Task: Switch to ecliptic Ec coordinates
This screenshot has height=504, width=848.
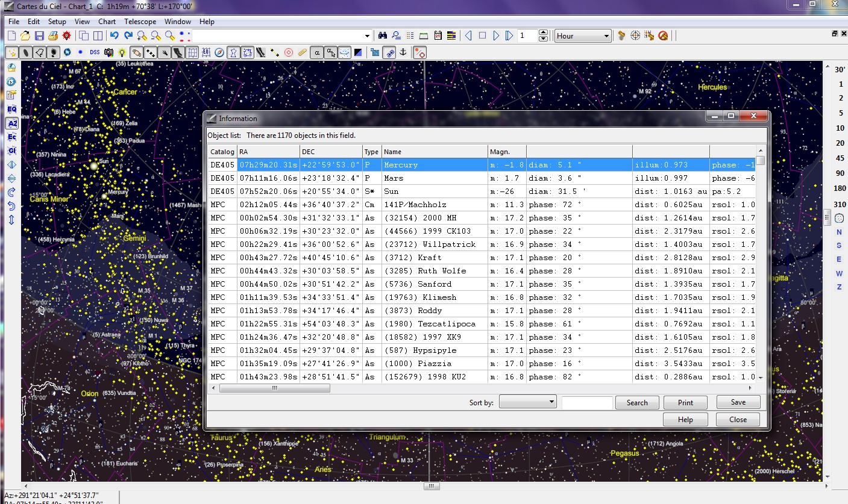Action: coord(11,137)
